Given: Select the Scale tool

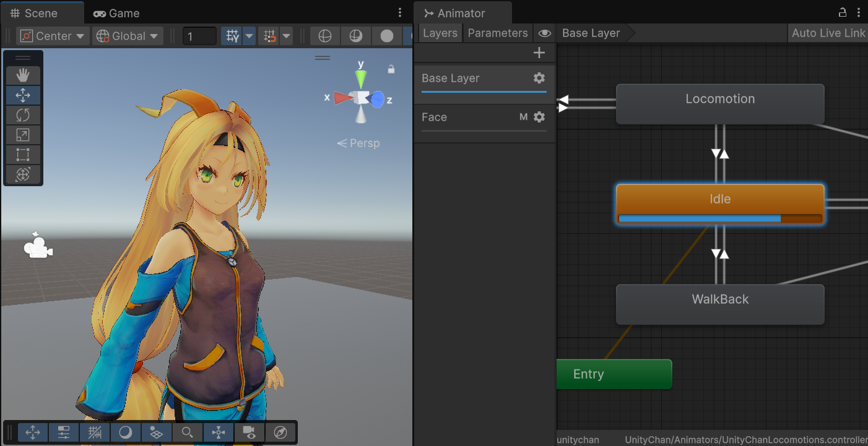Looking at the screenshot, I should pos(23,135).
